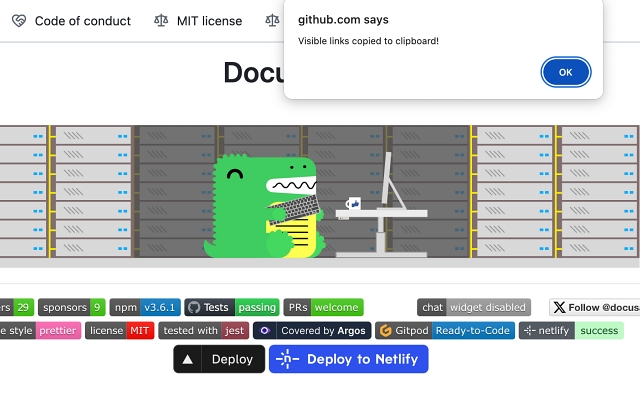Click the black Deploy button
The height and width of the screenshot is (400, 640).
coord(219,359)
